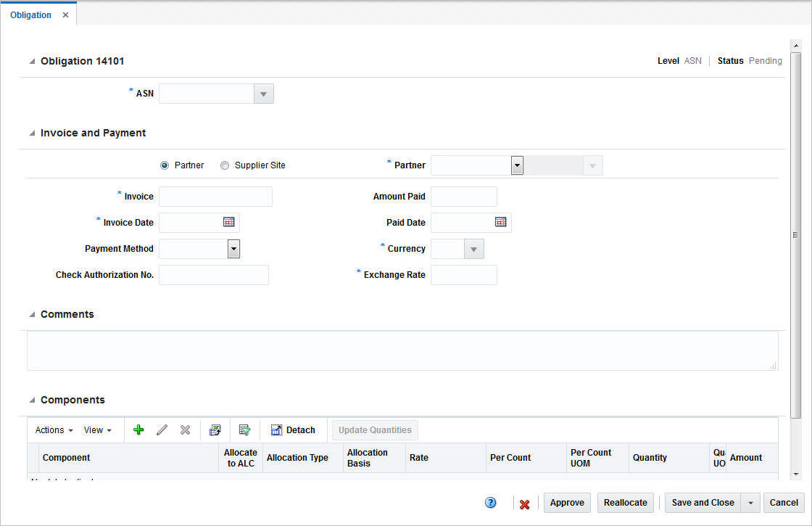
Task: Click the Allocation Basis column header
Action: click(x=374, y=458)
